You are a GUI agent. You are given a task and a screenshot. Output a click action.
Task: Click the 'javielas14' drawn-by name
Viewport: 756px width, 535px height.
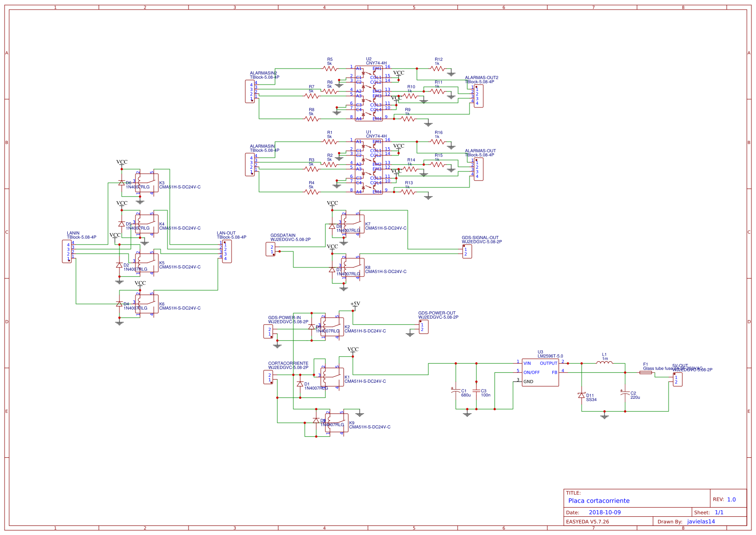pos(702,522)
